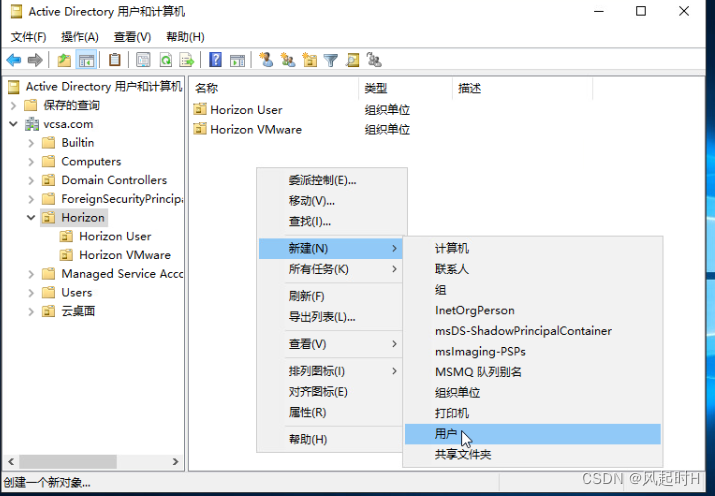This screenshot has height=496, width=715.
Task: Choose 刷新(F) in context menu
Action: tap(332, 296)
